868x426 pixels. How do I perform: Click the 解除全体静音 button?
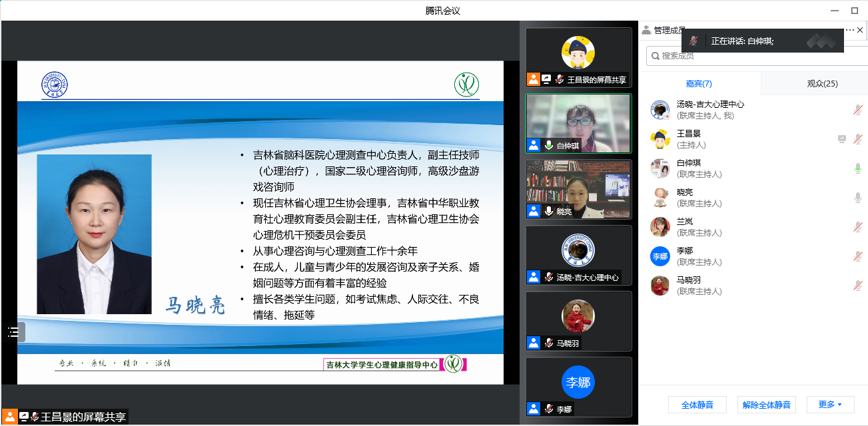(x=766, y=405)
